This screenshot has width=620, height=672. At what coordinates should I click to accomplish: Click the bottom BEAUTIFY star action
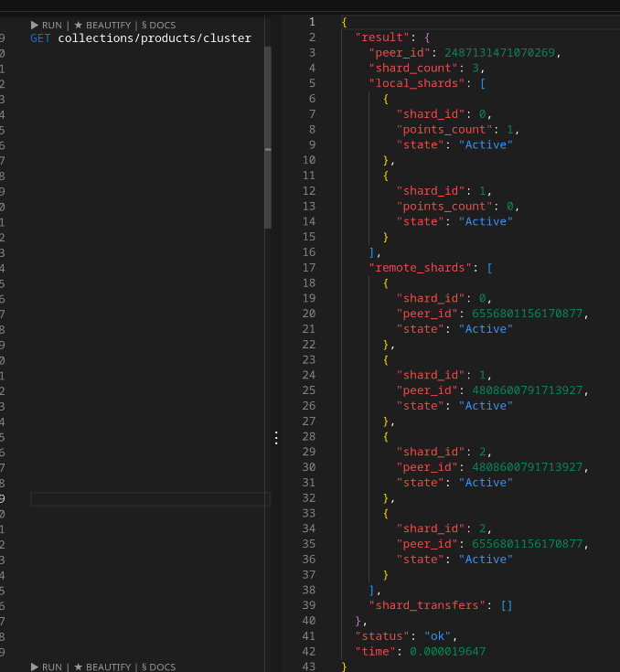[104, 667]
